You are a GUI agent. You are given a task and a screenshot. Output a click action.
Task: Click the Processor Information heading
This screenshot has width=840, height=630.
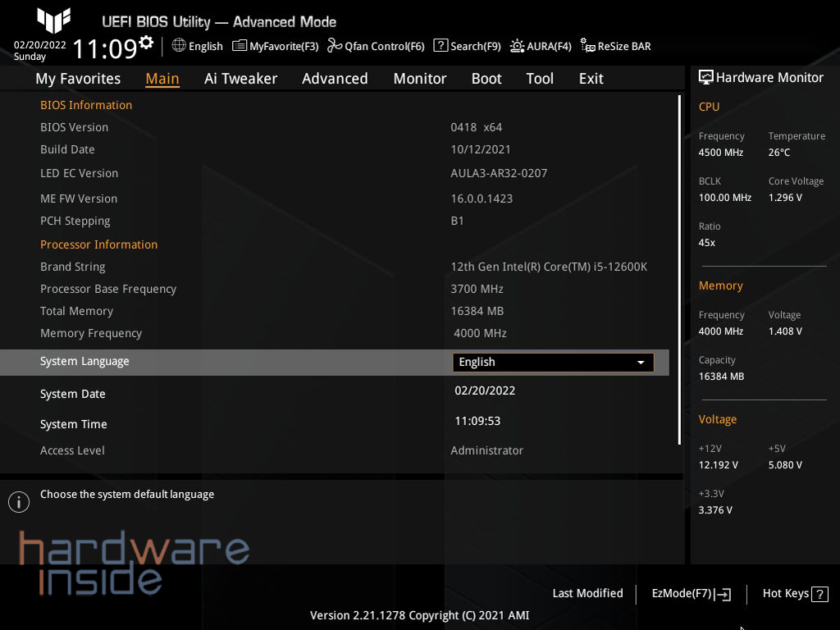click(99, 244)
